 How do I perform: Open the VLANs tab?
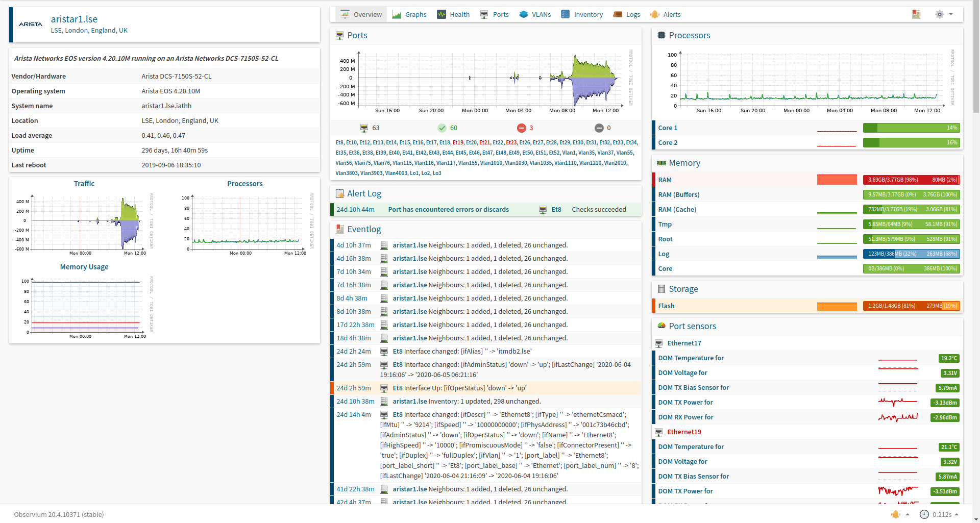pyautogui.click(x=535, y=14)
